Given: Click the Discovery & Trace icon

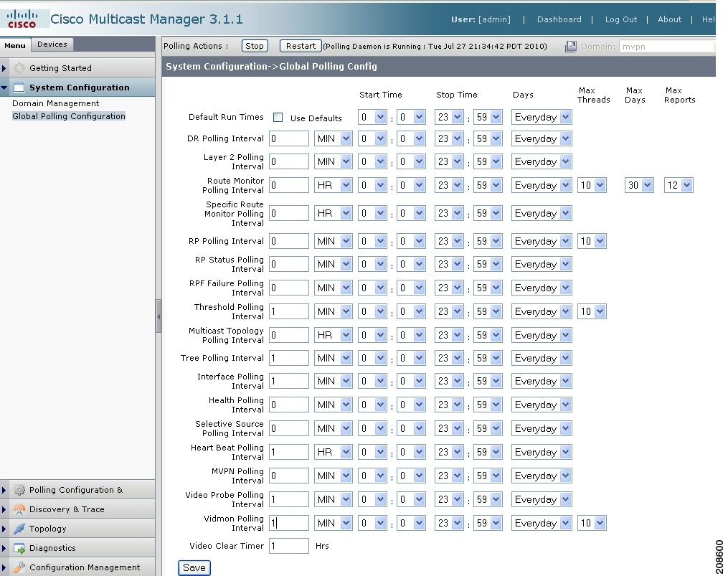Looking at the screenshot, I should [19, 509].
